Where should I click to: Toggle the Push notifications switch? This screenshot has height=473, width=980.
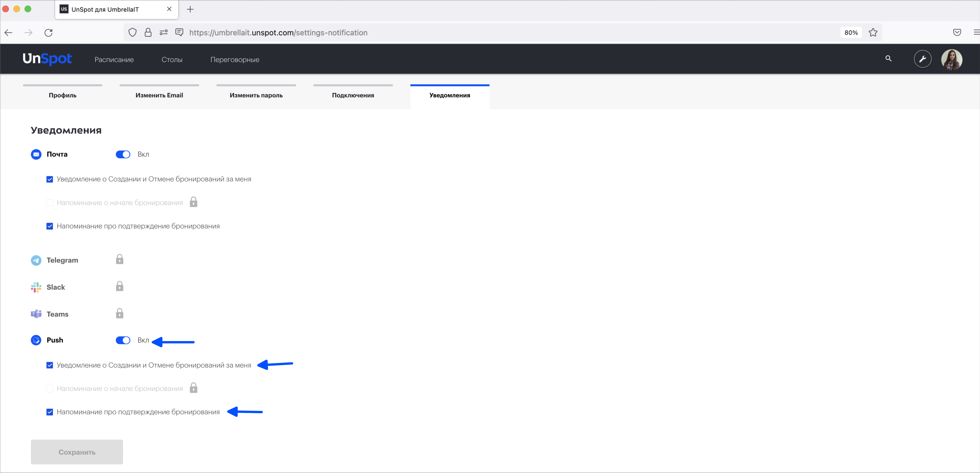pyautogui.click(x=123, y=340)
